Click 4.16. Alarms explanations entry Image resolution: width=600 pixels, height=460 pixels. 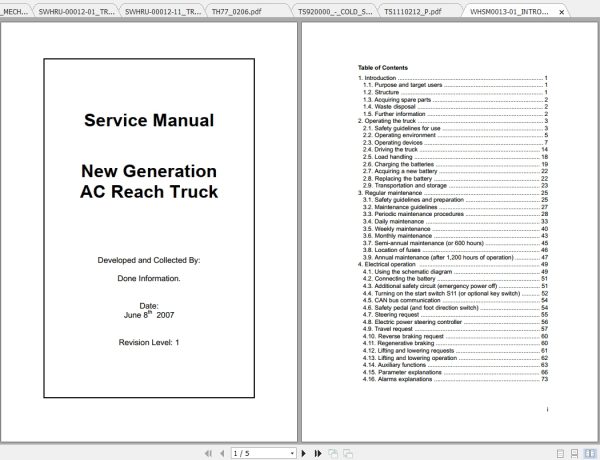455,380
